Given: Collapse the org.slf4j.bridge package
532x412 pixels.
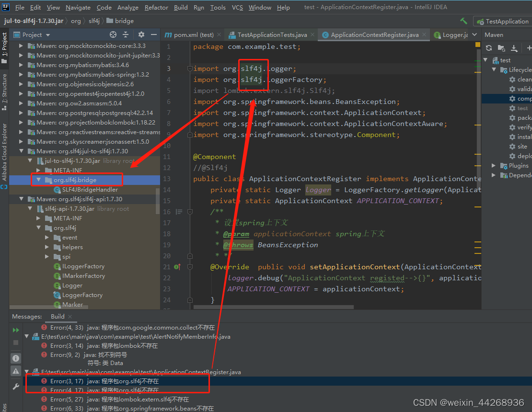Looking at the screenshot, I should tap(38, 180).
